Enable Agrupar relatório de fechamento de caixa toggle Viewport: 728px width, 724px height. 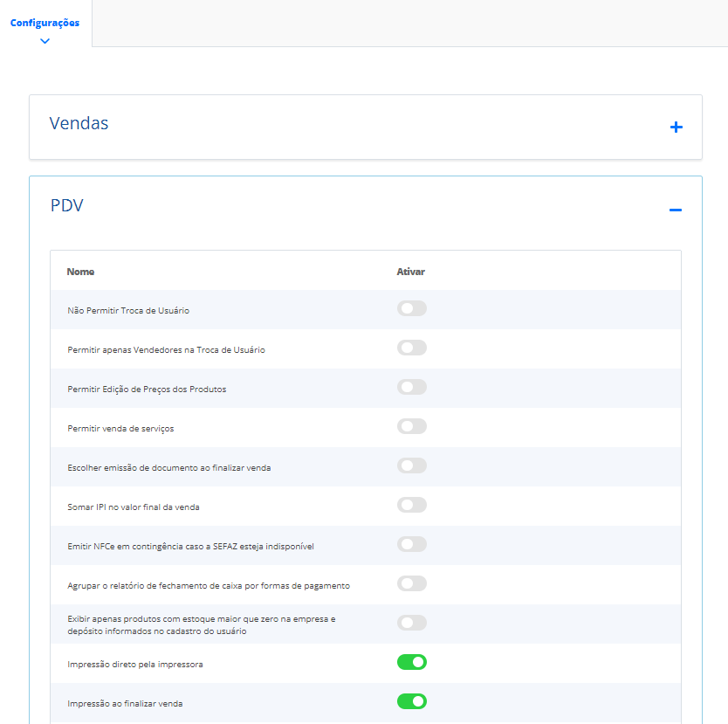click(412, 583)
